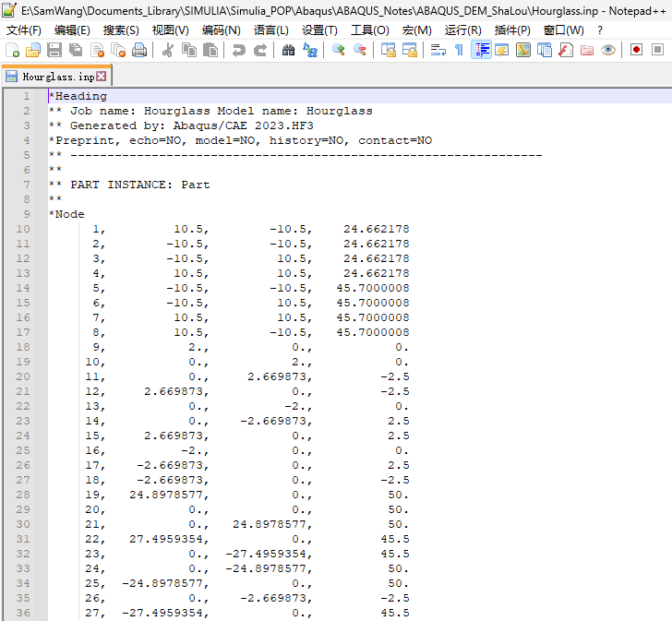Click the Save All icon
Image resolution: width=672 pixels, height=621 pixels.
pyautogui.click(x=76, y=50)
